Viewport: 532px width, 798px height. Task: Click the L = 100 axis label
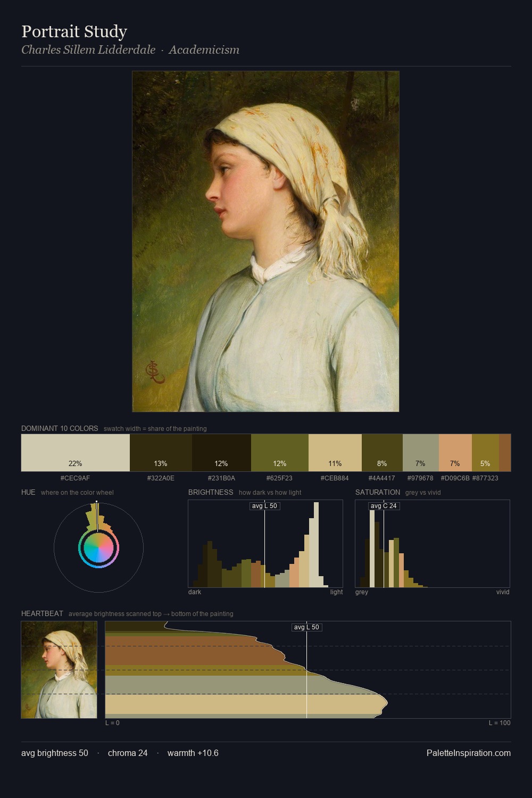coord(500,723)
